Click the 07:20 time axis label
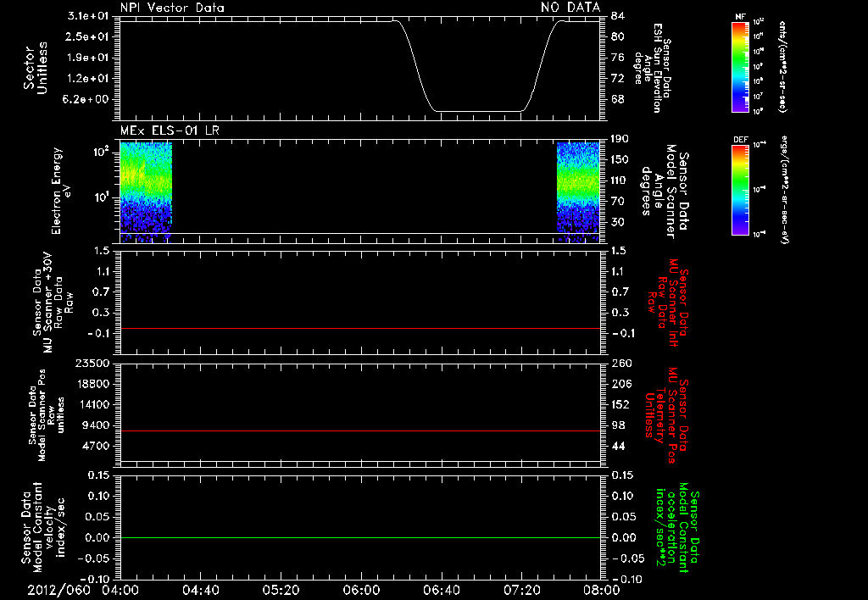This screenshot has height=600, width=868. [x=521, y=590]
